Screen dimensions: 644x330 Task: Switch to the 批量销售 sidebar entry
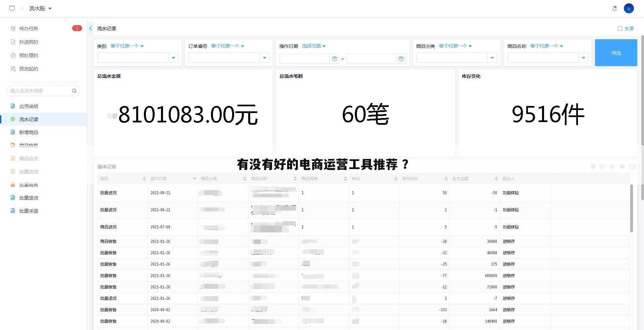point(29,185)
